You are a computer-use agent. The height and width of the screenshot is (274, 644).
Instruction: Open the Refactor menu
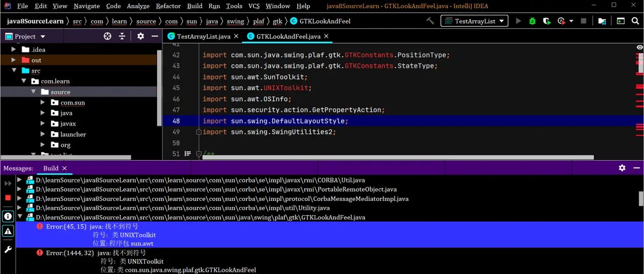[x=168, y=6]
